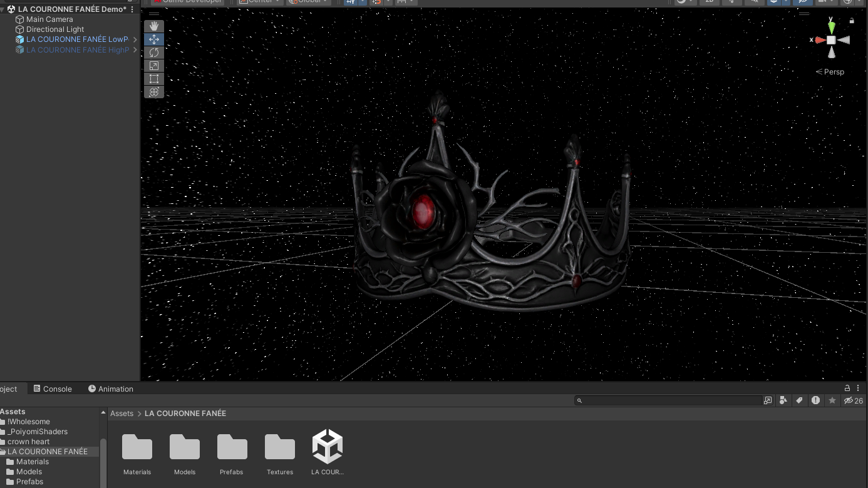Click the scene tools overlay handle

pos(154,14)
